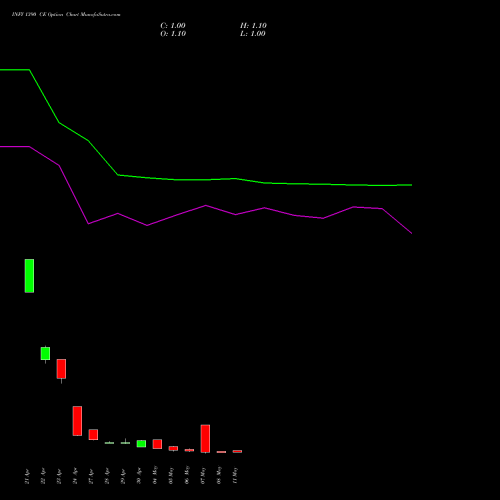Select the 04 May date label
The image size is (500, 500).
coord(155,475)
